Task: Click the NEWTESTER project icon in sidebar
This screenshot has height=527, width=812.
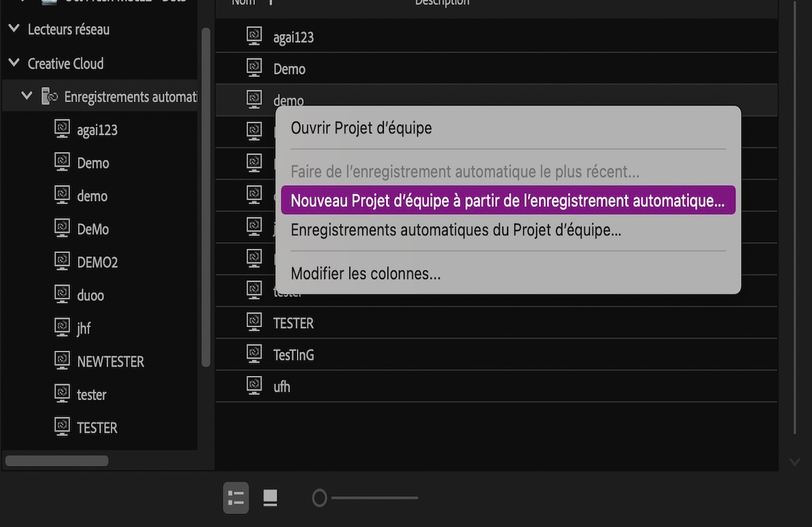Action: click(x=61, y=361)
